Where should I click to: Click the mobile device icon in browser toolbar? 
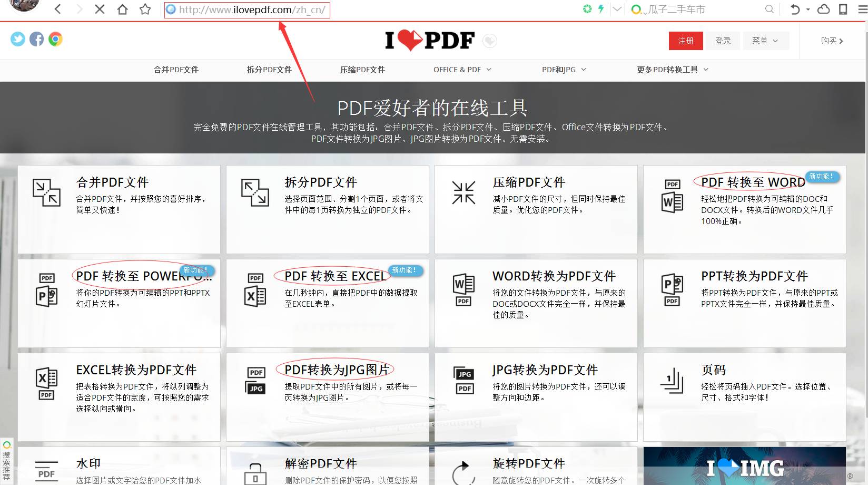[843, 9]
